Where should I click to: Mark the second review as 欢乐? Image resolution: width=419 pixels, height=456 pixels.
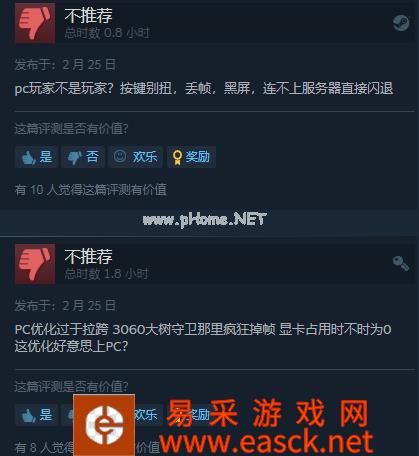[x=146, y=415]
